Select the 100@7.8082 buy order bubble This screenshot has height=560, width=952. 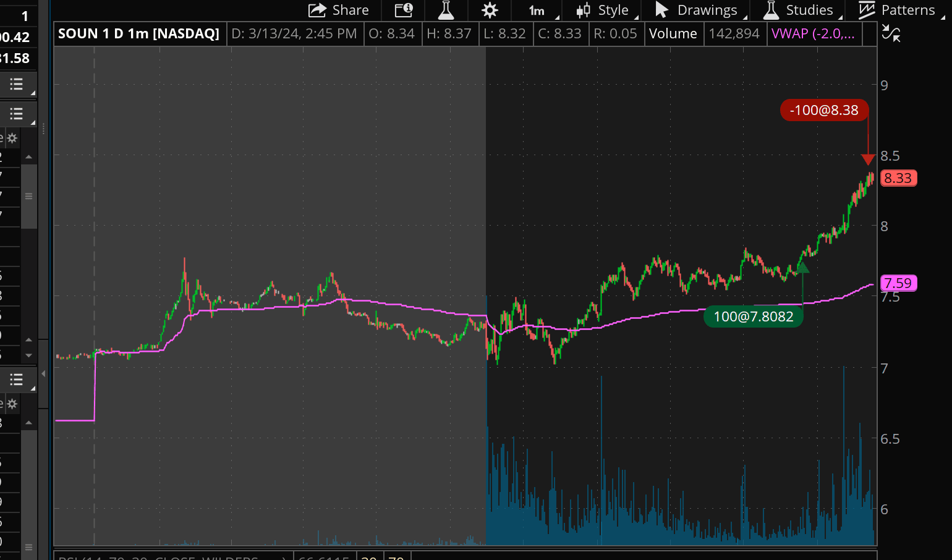point(754,316)
